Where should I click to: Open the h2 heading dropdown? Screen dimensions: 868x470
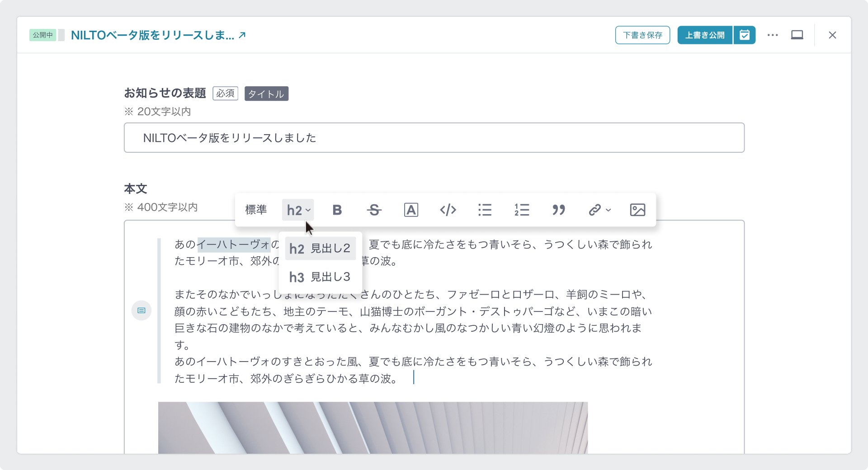(298, 210)
